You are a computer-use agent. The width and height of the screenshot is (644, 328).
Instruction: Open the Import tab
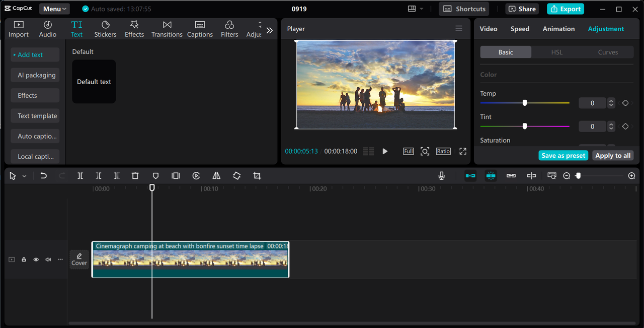pyautogui.click(x=19, y=29)
